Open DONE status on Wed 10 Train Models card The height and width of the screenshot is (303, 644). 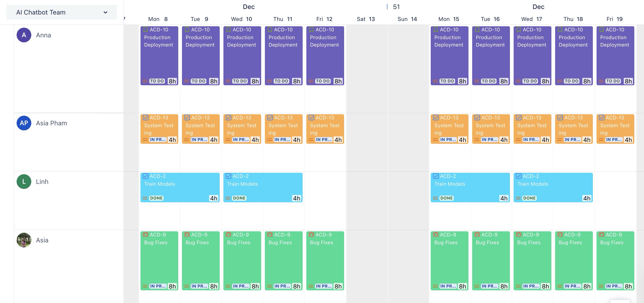click(x=239, y=198)
